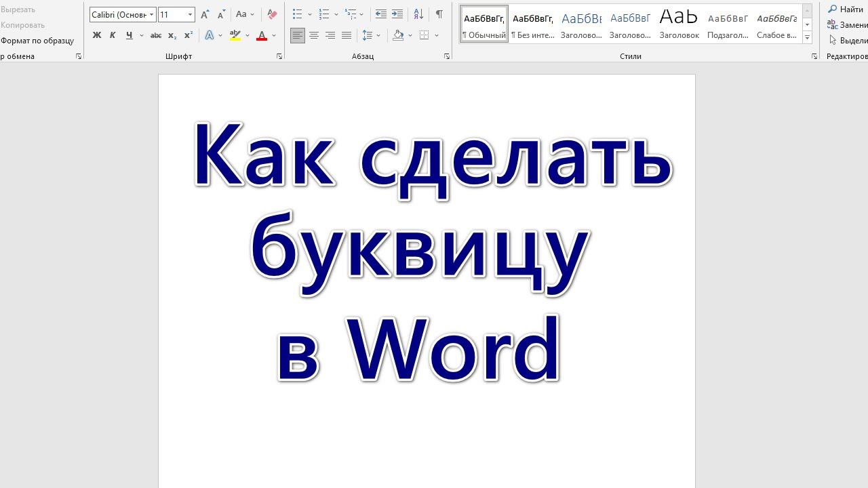This screenshot has height=488, width=868.
Task: Decrease the paragraph indent
Action: click(x=381, y=14)
